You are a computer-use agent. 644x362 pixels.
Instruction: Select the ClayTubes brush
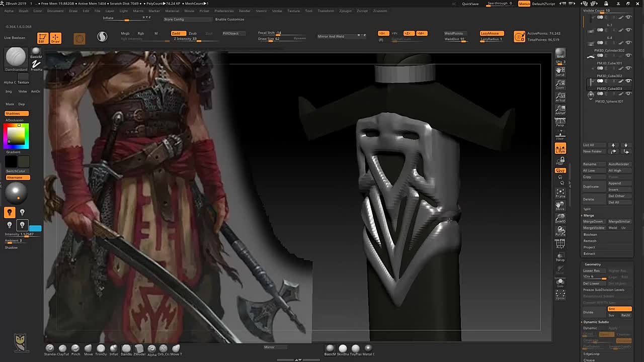click(x=62, y=350)
